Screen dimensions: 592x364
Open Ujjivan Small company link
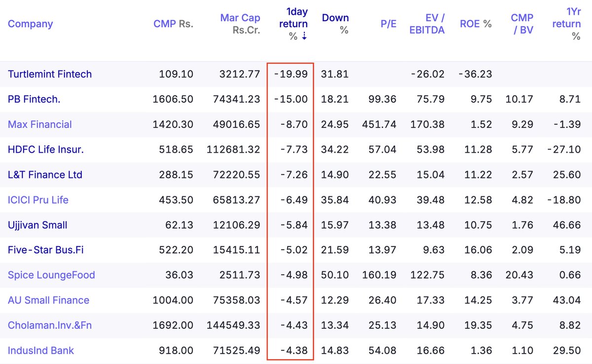click(37, 225)
